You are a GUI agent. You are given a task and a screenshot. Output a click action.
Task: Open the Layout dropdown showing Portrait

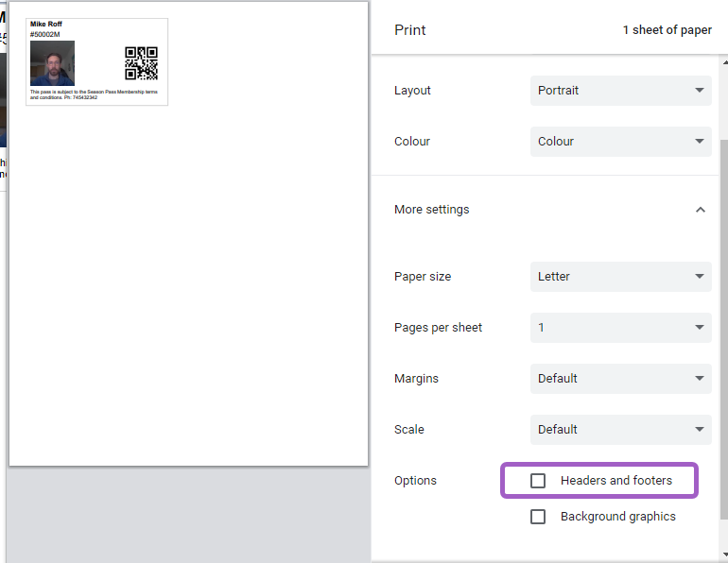[620, 91]
